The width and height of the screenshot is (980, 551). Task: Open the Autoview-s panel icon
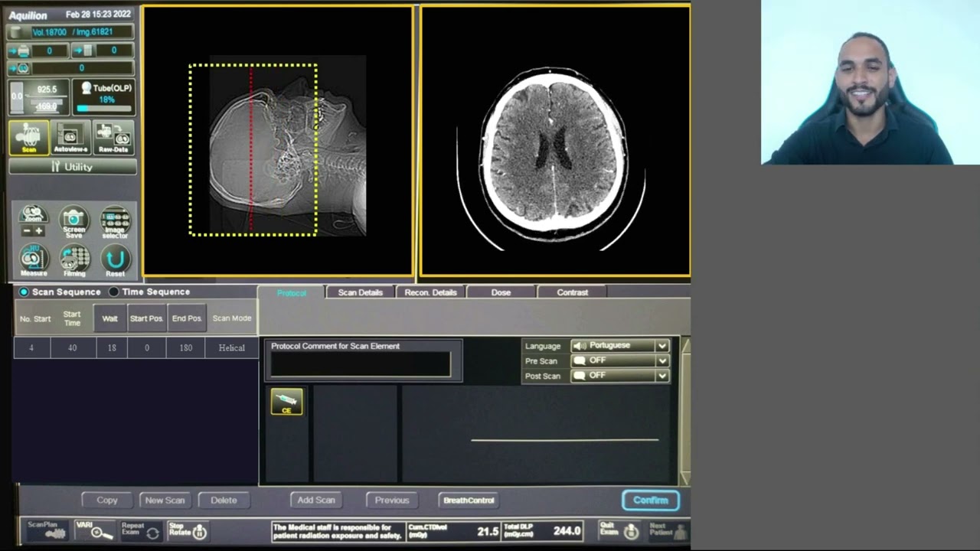[70, 138]
